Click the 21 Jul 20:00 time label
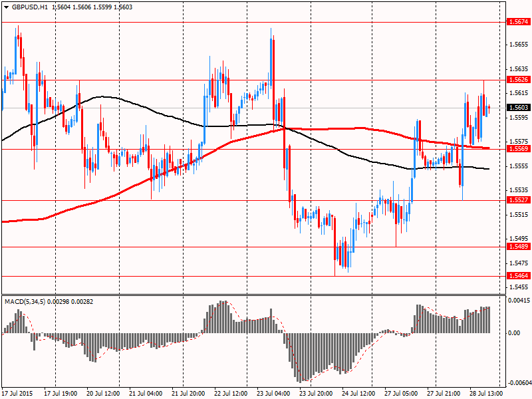The height and width of the screenshot is (399, 532). coord(188,394)
